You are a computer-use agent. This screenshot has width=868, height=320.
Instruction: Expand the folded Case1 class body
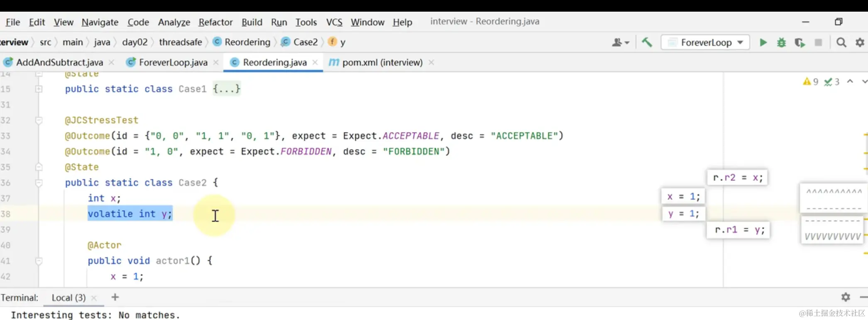[226, 89]
